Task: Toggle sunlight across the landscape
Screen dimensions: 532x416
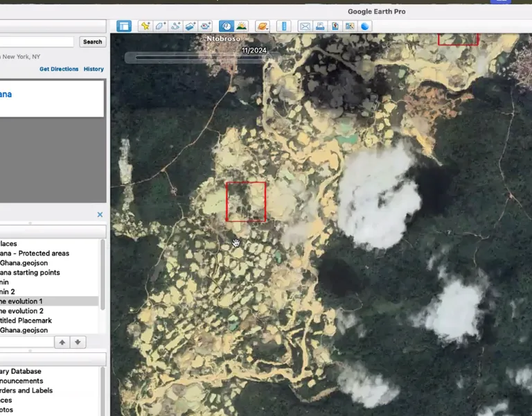Action: 241,26
